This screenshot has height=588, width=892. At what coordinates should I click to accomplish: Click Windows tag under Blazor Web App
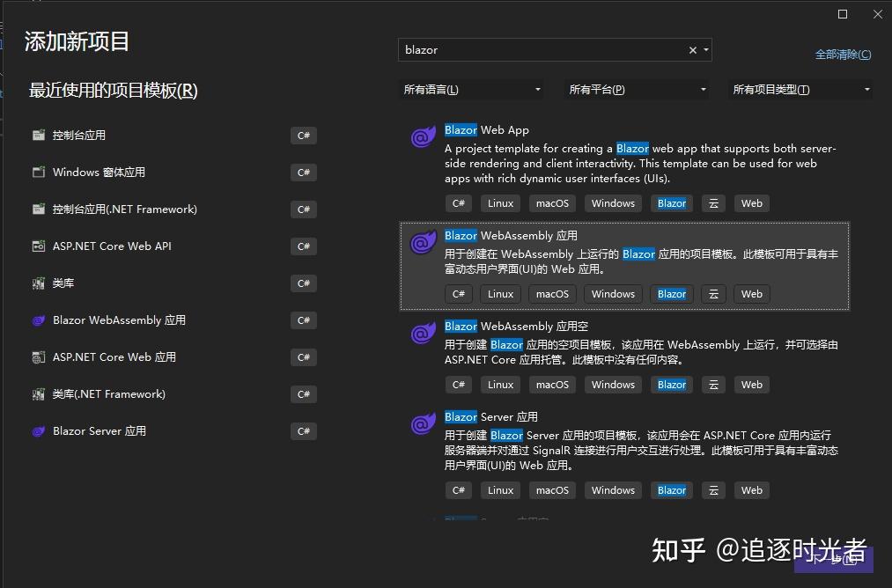[613, 203]
